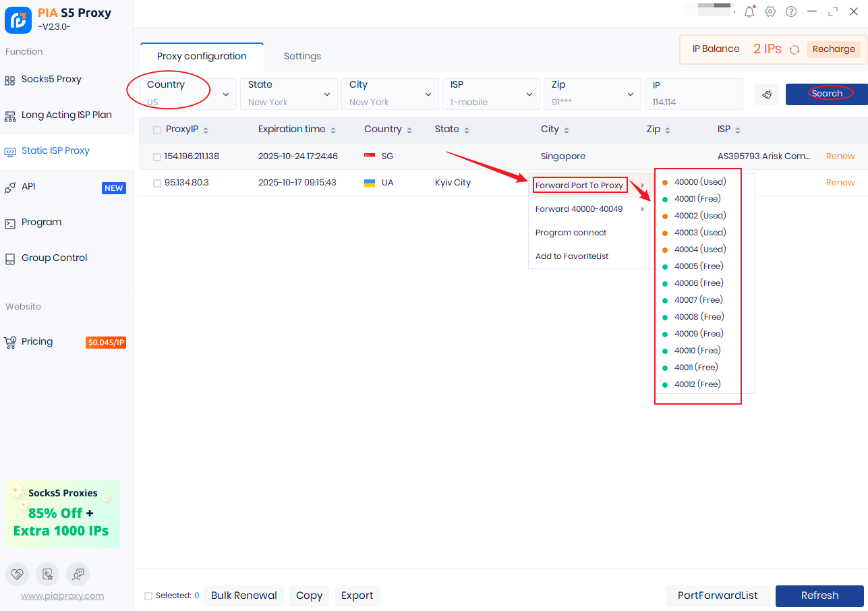Click the IP Balance refresh icon
This screenshot has width=868, height=611.
click(794, 49)
